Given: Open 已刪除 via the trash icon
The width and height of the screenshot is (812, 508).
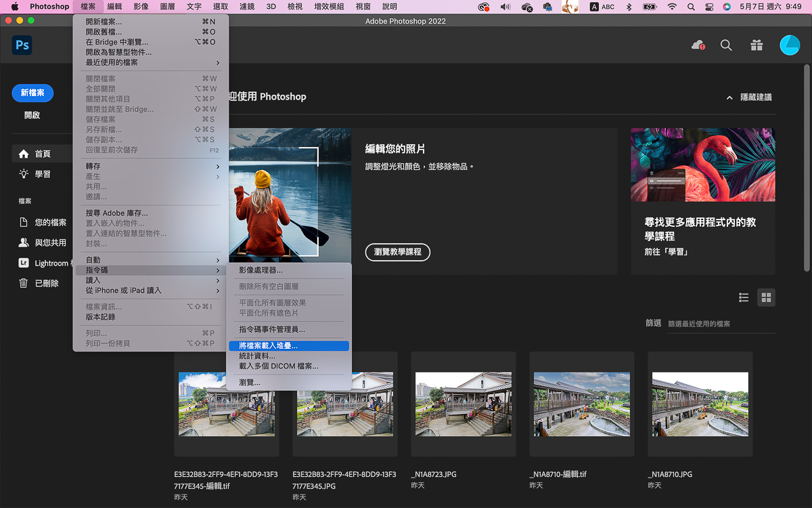Looking at the screenshot, I should [24, 283].
